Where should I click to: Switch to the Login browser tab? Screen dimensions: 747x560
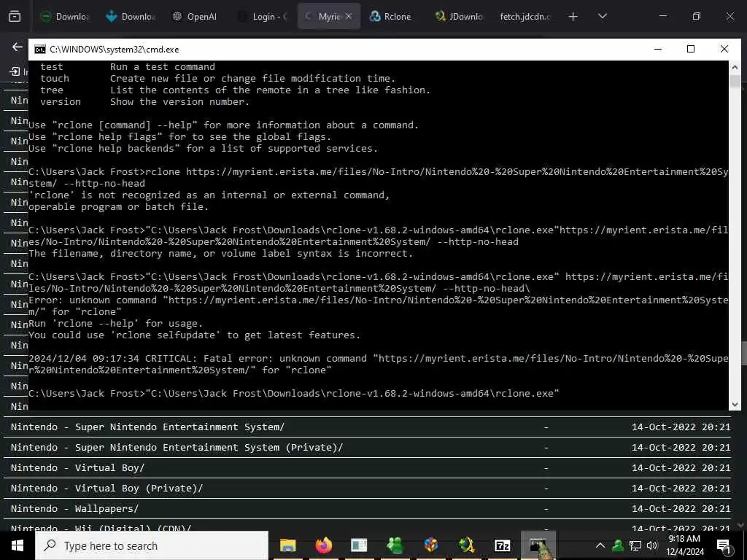pyautogui.click(x=263, y=17)
